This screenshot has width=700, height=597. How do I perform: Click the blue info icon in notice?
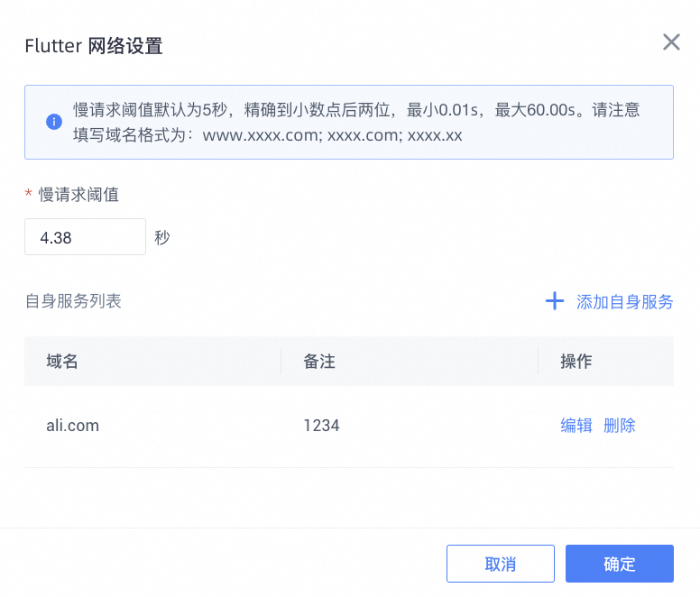[x=54, y=122]
